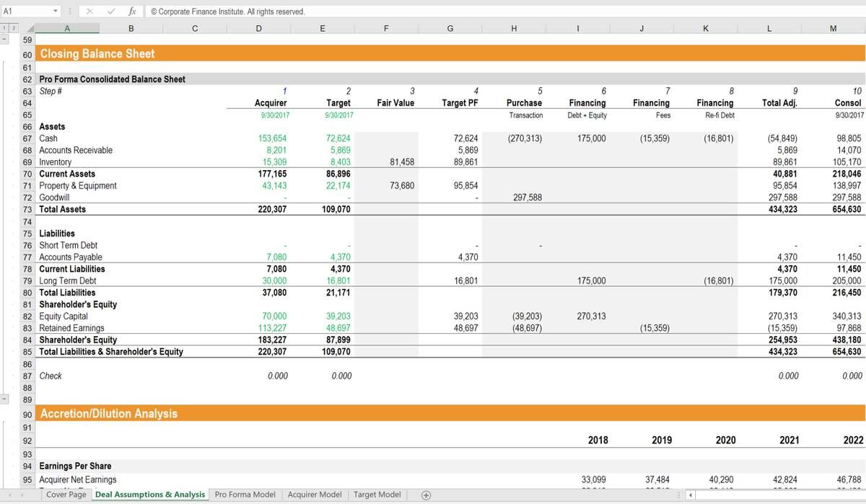The image size is (866, 504).
Task: Click the horizontal scrollbar left arrow
Action: click(691, 495)
